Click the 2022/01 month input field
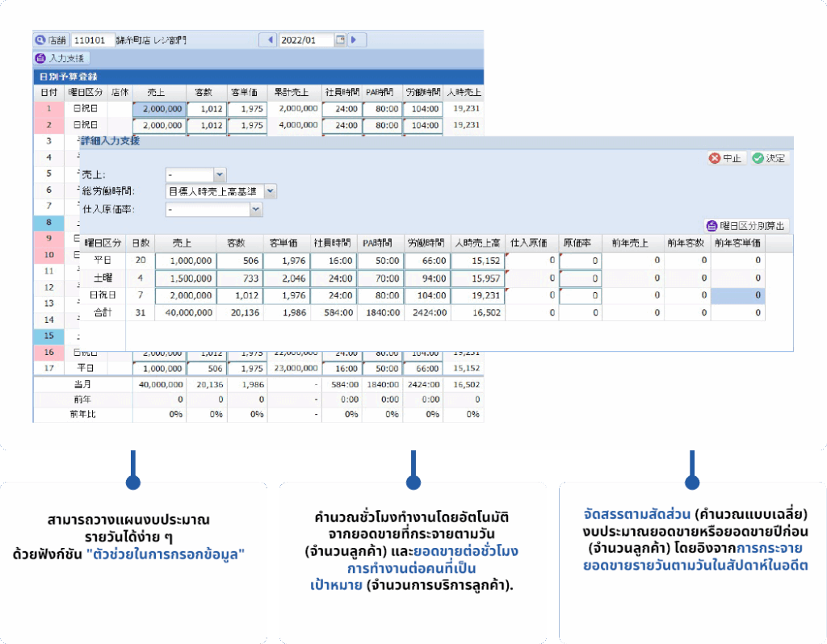The image size is (827, 644). [305, 40]
